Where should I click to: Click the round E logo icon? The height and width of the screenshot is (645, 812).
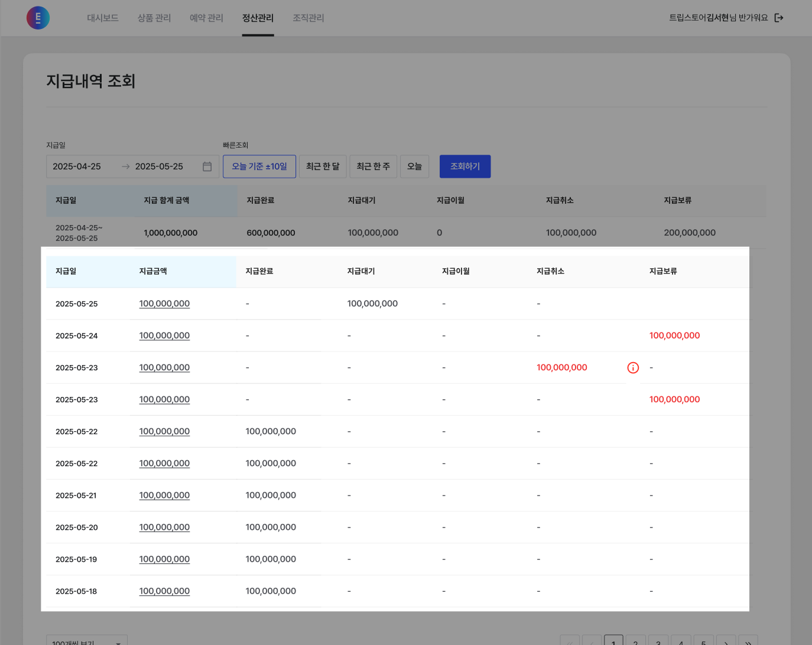[38, 18]
